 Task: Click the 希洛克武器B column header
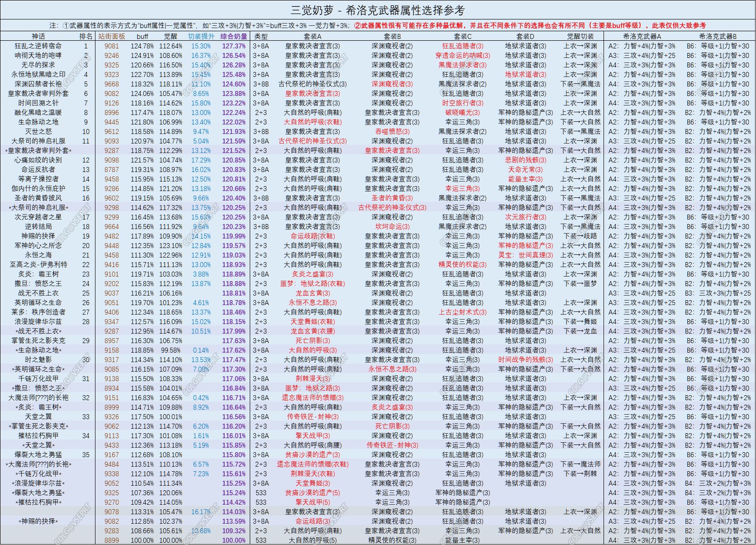click(x=718, y=36)
